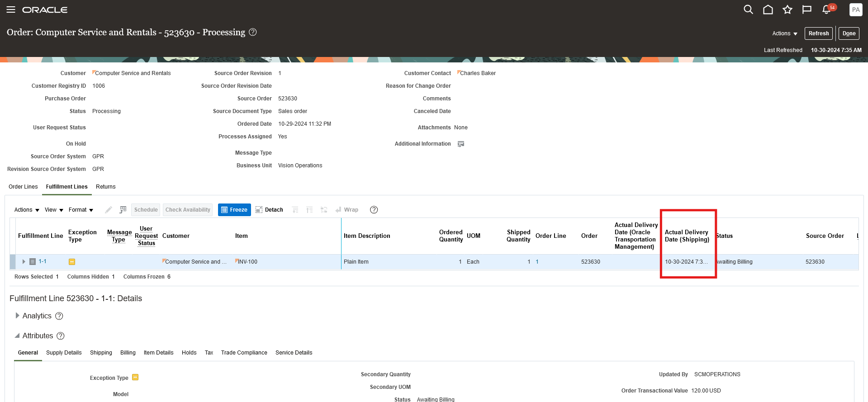Click the yellow Exception Type icon in the General tab
The width and height of the screenshot is (868, 402).
pyautogui.click(x=135, y=378)
